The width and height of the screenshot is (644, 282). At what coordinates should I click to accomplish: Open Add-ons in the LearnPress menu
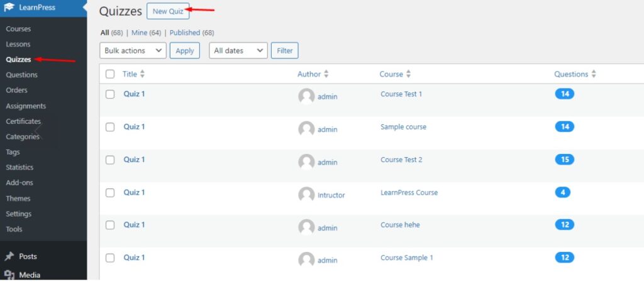click(x=19, y=183)
